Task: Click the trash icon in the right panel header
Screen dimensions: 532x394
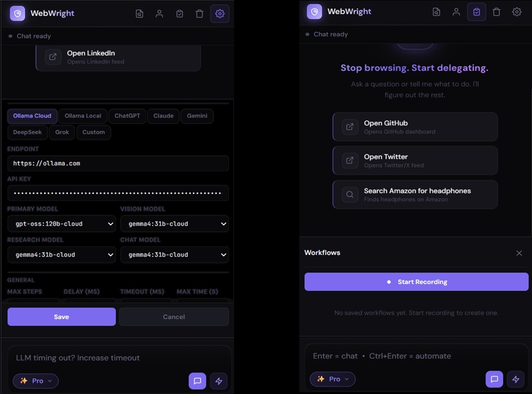Action: 497,12
